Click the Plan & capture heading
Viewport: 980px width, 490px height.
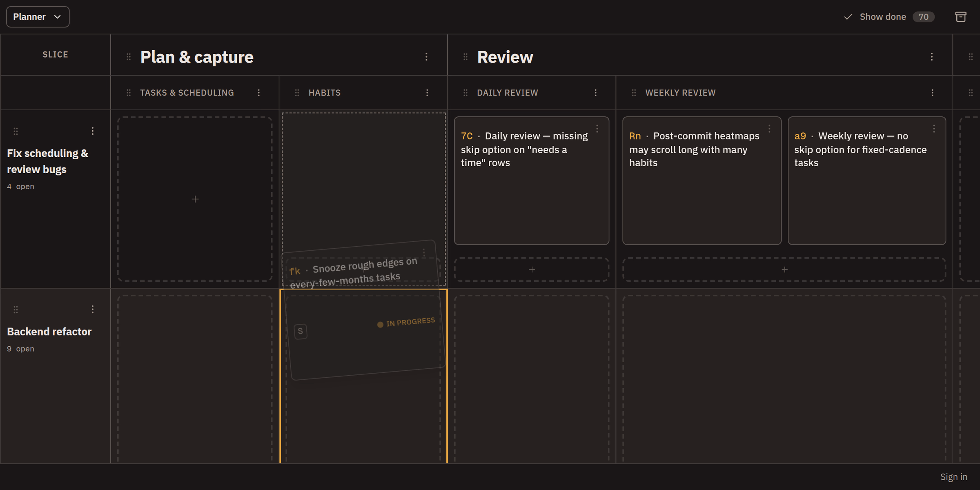(x=197, y=57)
